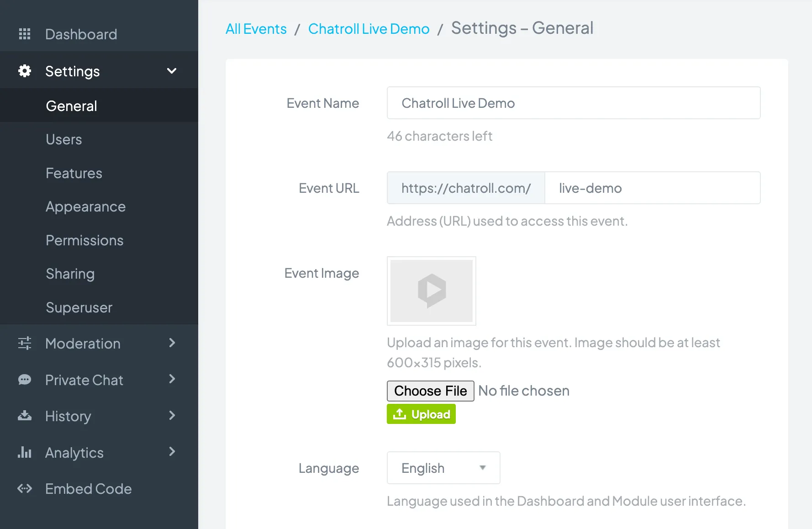Click the 'Settings – General' page heading
The height and width of the screenshot is (529, 812).
(522, 28)
